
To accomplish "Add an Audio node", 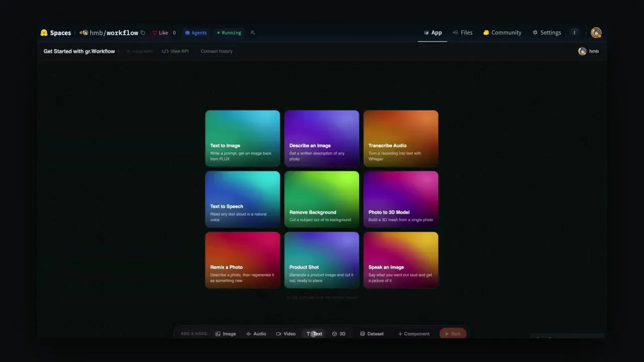I will tap(256, 334).
